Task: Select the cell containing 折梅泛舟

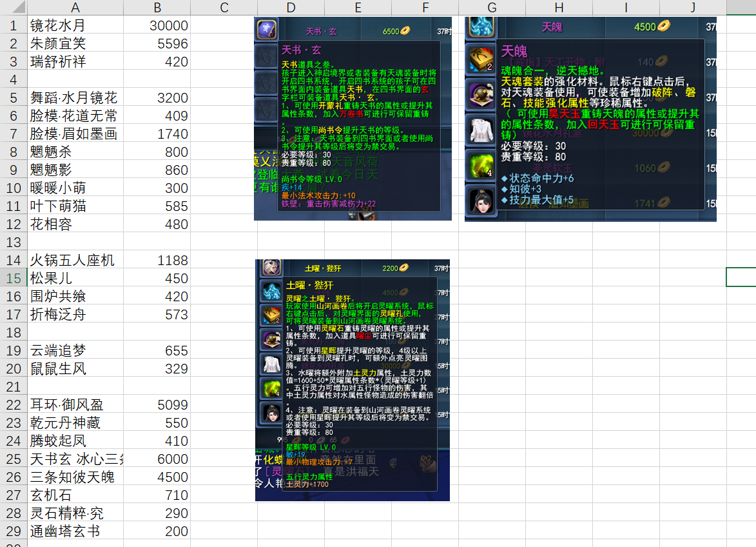Action: click(75, 315)
